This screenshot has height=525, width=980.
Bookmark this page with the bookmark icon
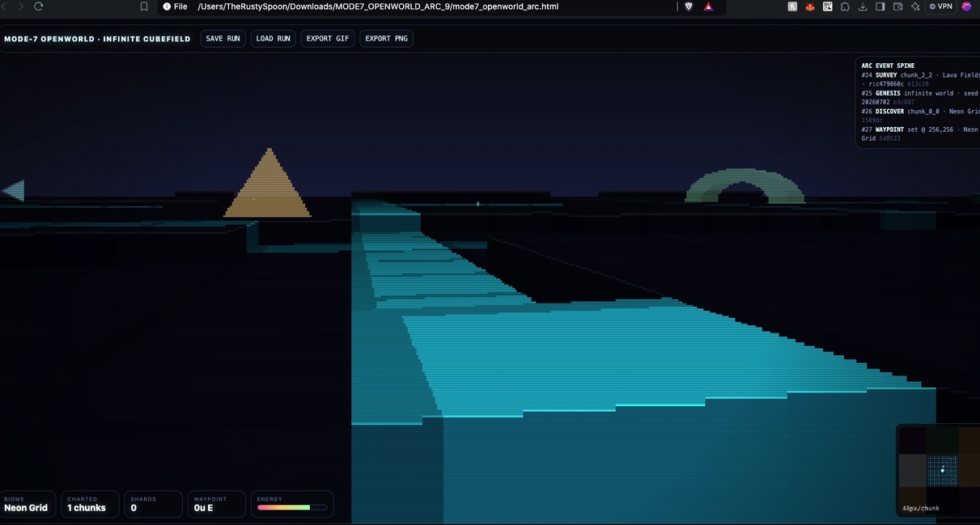(144, 6)
